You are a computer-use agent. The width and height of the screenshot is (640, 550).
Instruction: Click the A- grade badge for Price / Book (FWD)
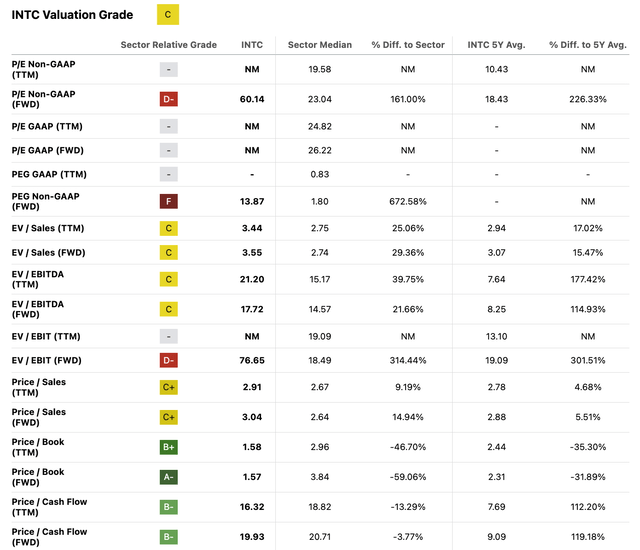168,478
